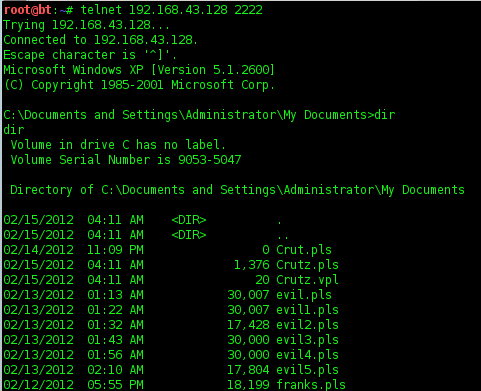Click the file name Crutz.vpl
The width and height of the screenshot is (481, 391).
tap(307, 280)
